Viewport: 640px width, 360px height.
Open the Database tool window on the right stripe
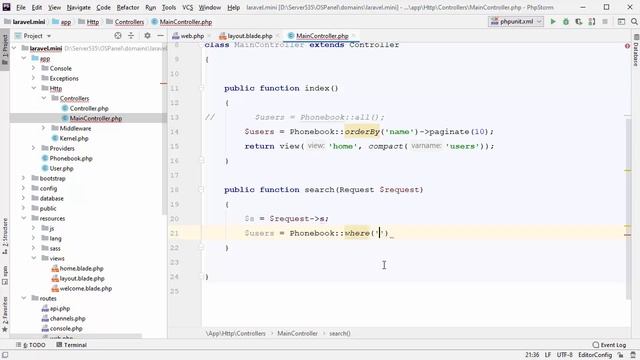coord(636,51)
